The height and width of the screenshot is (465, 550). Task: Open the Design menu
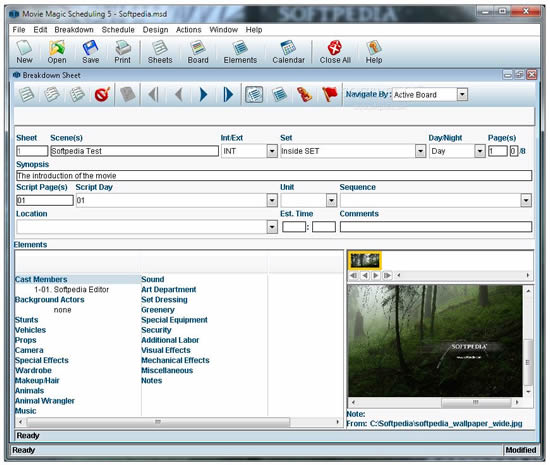click(x=155, y=30)
